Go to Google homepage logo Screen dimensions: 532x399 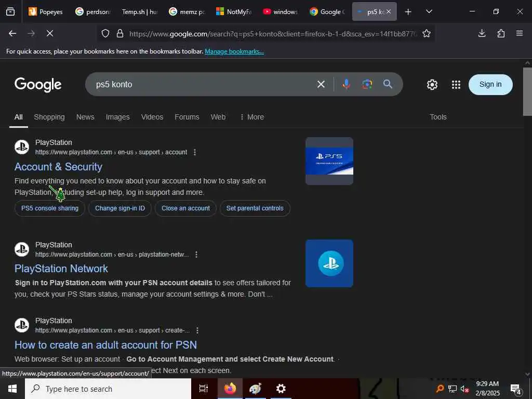pyautogui.click(x=38, y=85)
